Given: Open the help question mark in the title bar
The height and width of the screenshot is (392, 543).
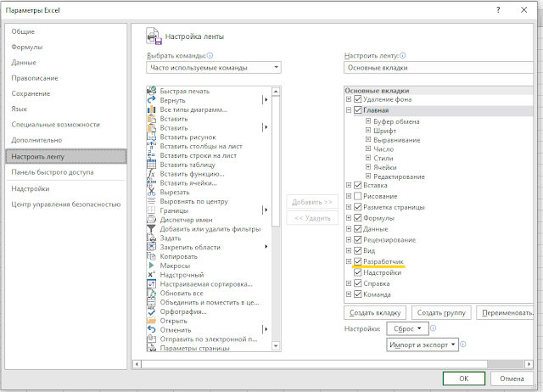Looking at the screenshot, I should [498, 10].
